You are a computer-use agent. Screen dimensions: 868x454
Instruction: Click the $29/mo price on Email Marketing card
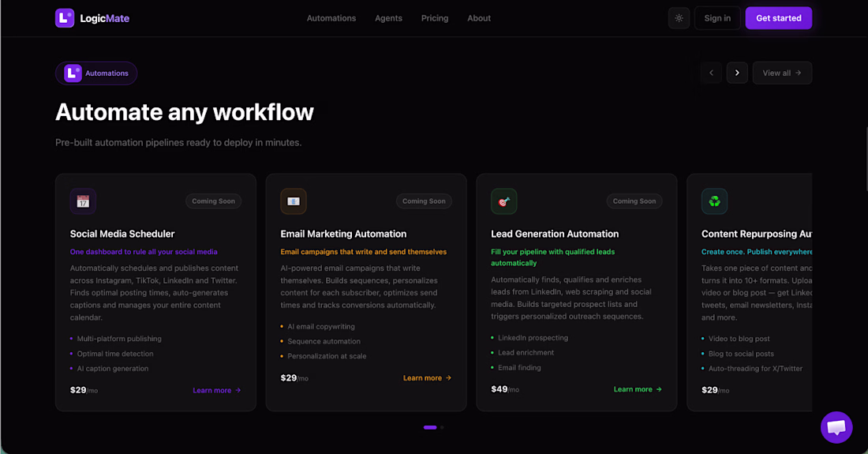coord(294,378)
